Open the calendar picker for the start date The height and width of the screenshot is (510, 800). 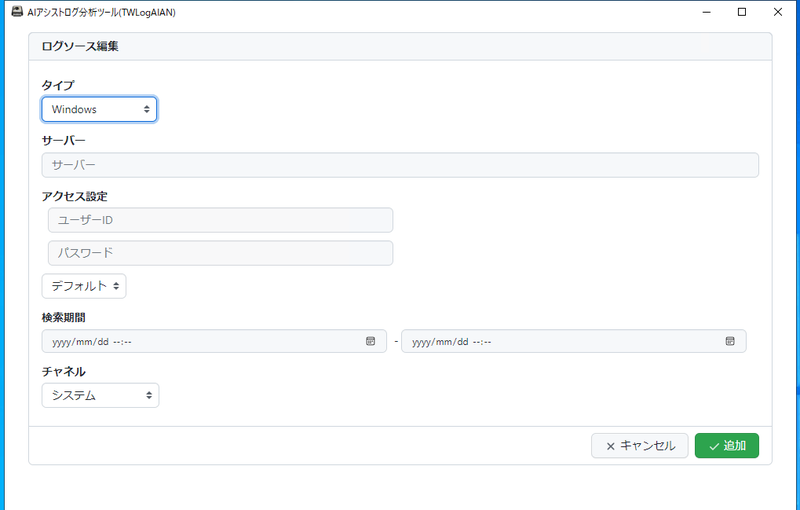(x=370, y=341)
